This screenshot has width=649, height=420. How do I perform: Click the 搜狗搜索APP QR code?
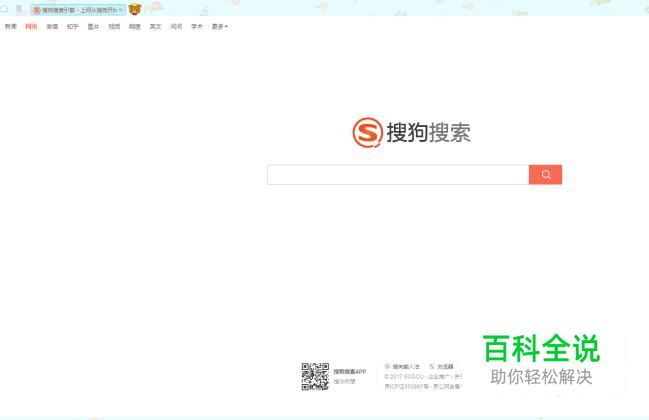[x=315, y=377]
